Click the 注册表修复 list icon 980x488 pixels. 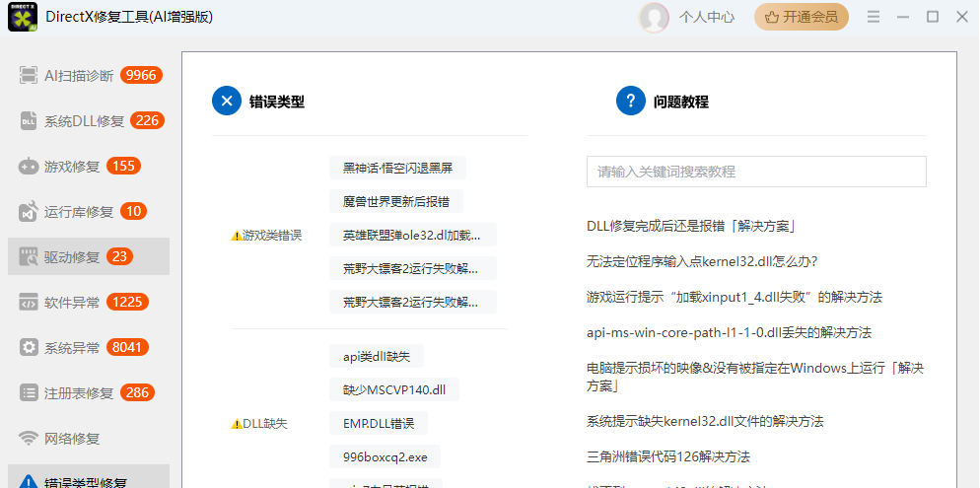[x=29, y=393]
